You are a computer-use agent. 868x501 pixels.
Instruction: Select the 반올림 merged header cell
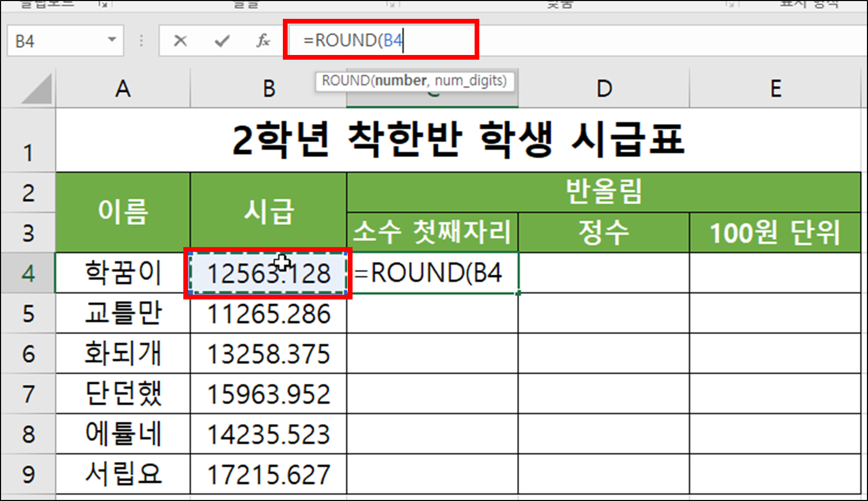point(603,192)
